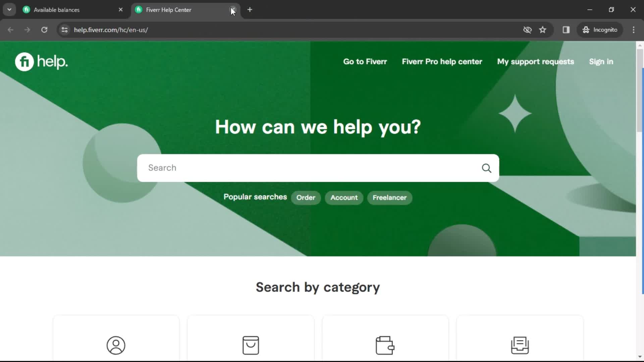Click the Freelancer popular search tag
The height and width of the screenshot is (362, 644).
coord(389,197)
